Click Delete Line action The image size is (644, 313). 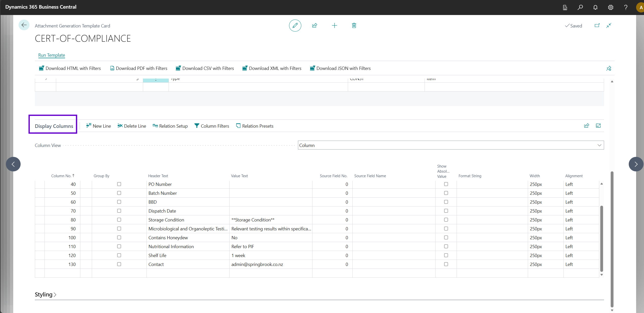132,126
